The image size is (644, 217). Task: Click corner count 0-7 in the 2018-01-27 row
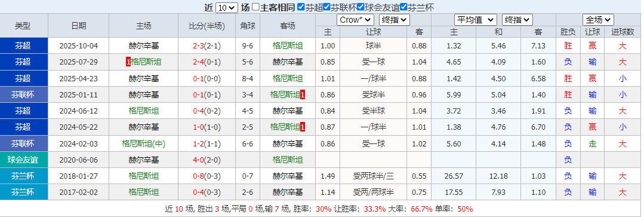[248, 176]
